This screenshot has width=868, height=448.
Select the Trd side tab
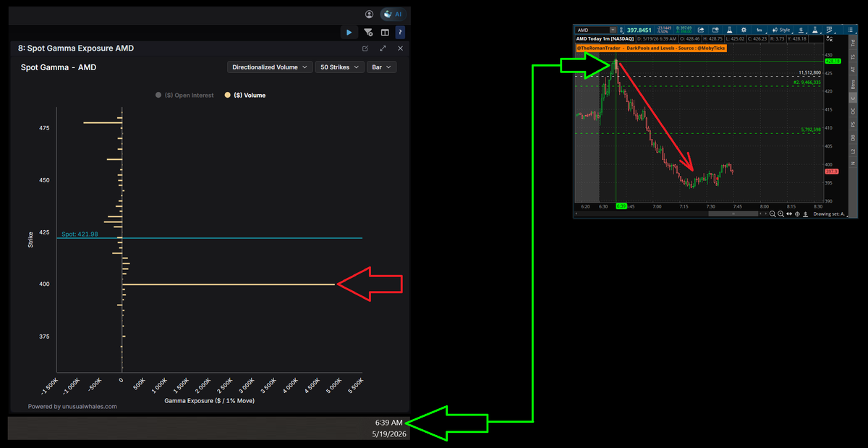[x=853, y=43]
